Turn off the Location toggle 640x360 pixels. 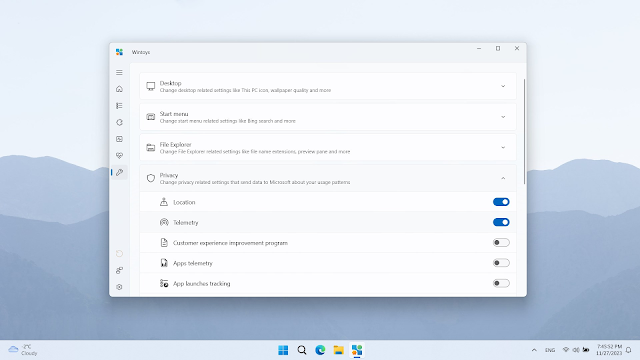click(x=501, y=202)
